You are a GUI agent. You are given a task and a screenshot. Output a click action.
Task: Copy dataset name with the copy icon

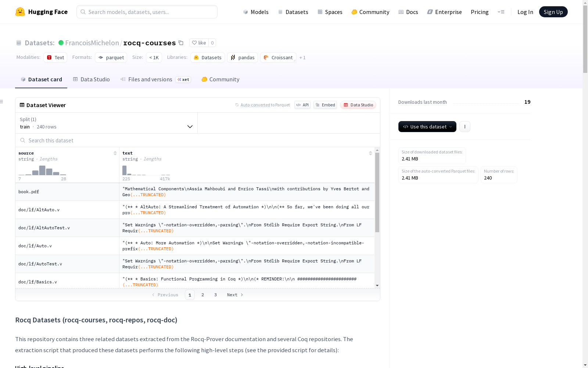(x=181, y=43)
